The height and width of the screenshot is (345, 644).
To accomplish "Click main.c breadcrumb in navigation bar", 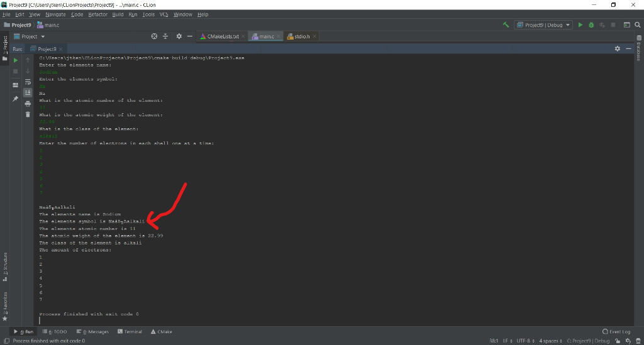I will coord(48,25).
